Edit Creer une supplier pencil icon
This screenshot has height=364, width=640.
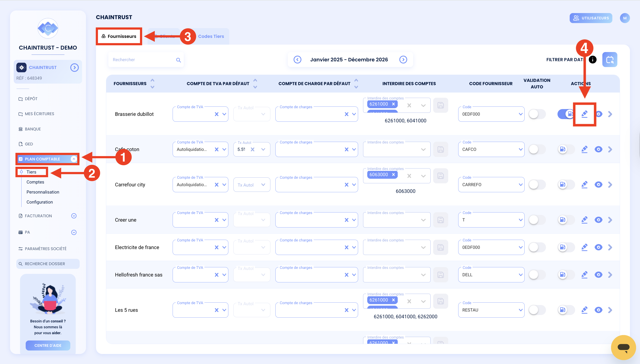[x=584, y=220]
